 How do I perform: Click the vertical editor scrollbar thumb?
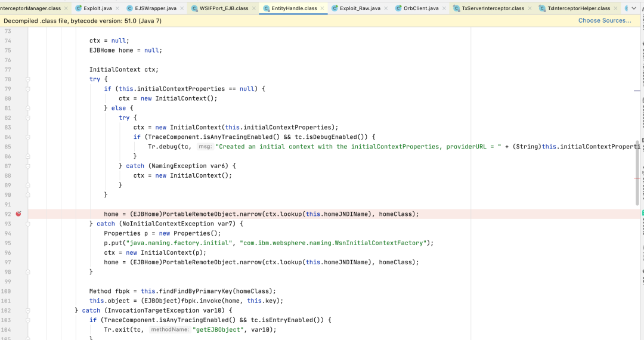[x=637, y=172]
